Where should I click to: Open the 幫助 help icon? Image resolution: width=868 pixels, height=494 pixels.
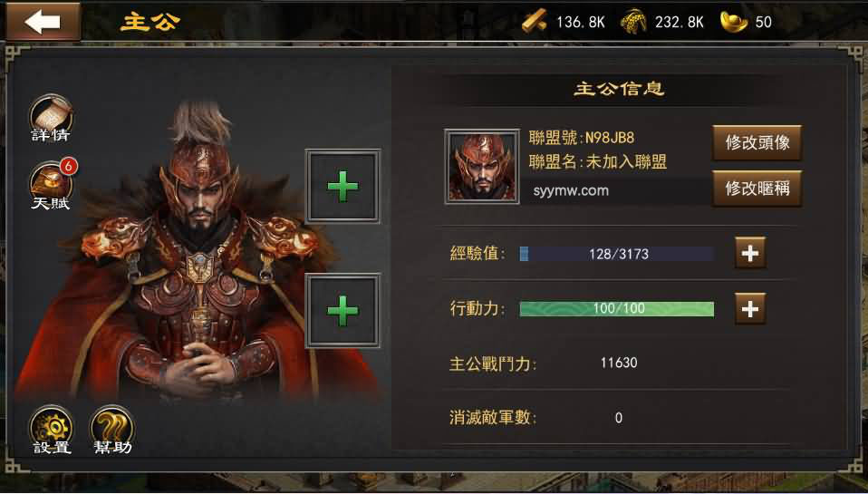click(x=112, y=431)
